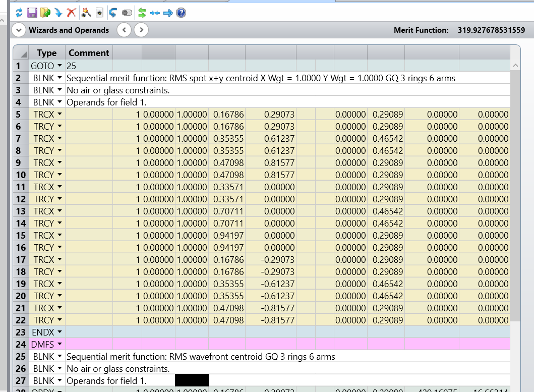
Task: Expand the Wizards and Operands panel chevron
Action: pos(19,30)
